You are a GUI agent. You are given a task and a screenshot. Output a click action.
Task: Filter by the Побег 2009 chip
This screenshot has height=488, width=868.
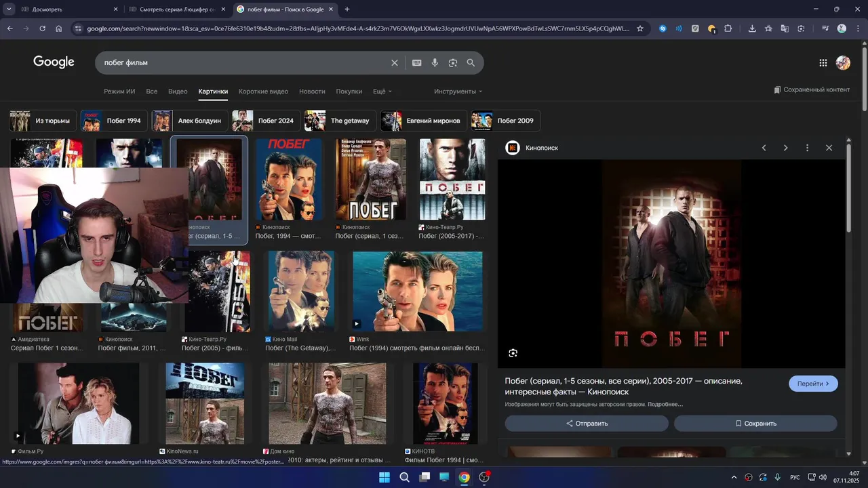coord(506,121)
